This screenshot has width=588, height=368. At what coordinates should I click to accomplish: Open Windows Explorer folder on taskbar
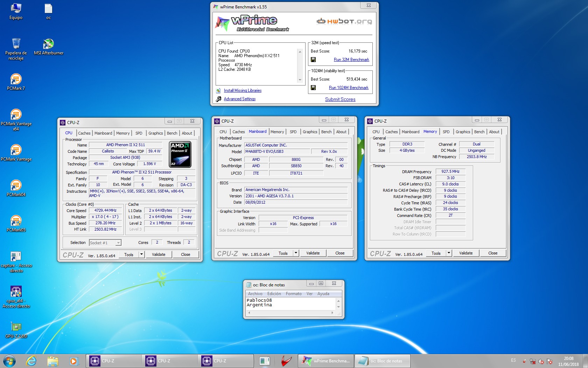click(x=52, y=361)
